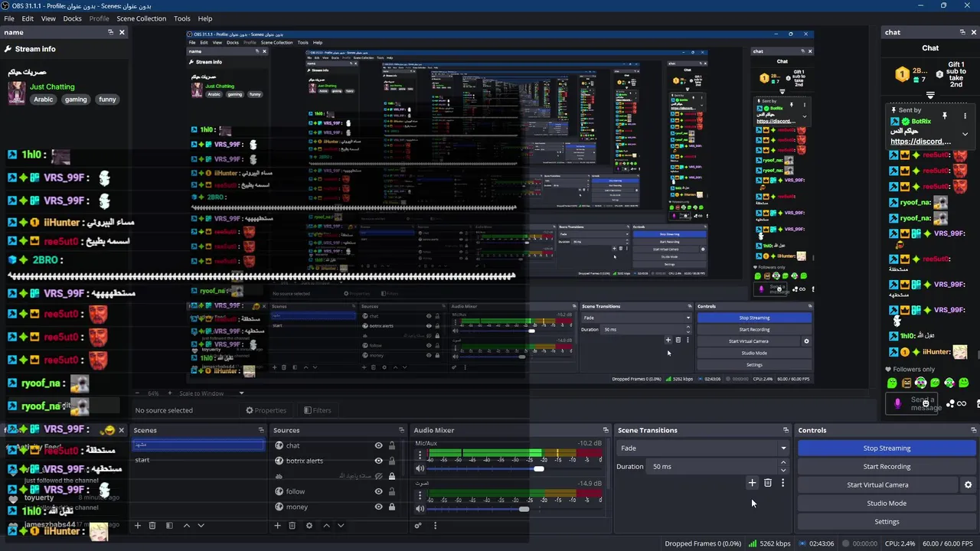Click Stop Streaming button
980x551 pixels.
coord(887,448)
